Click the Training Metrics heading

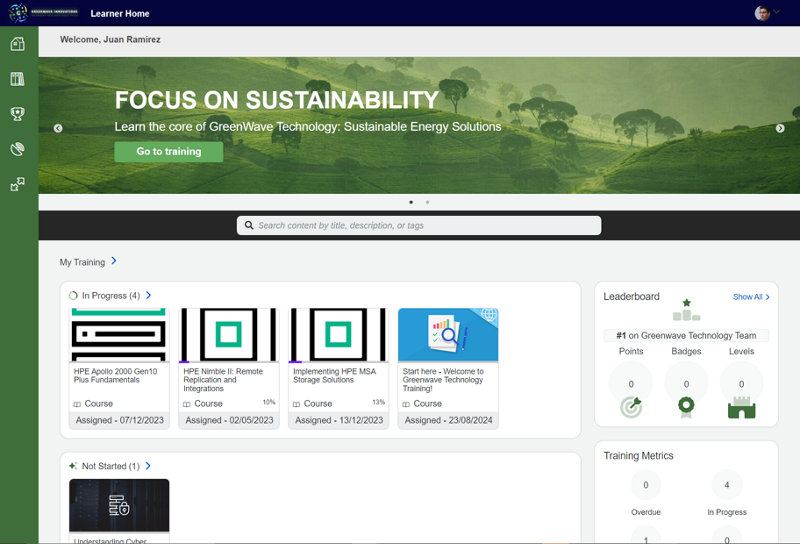638,456
